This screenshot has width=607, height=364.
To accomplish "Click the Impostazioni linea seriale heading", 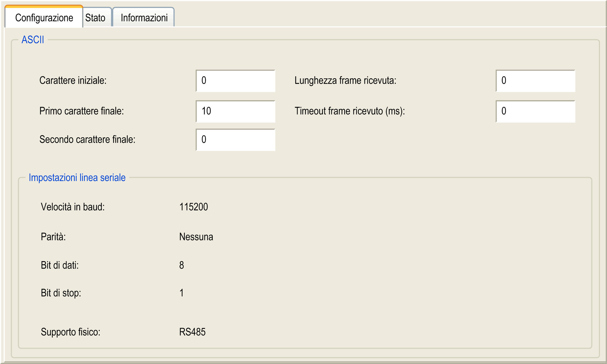I will pyautogui.click(x=77, y=177).
